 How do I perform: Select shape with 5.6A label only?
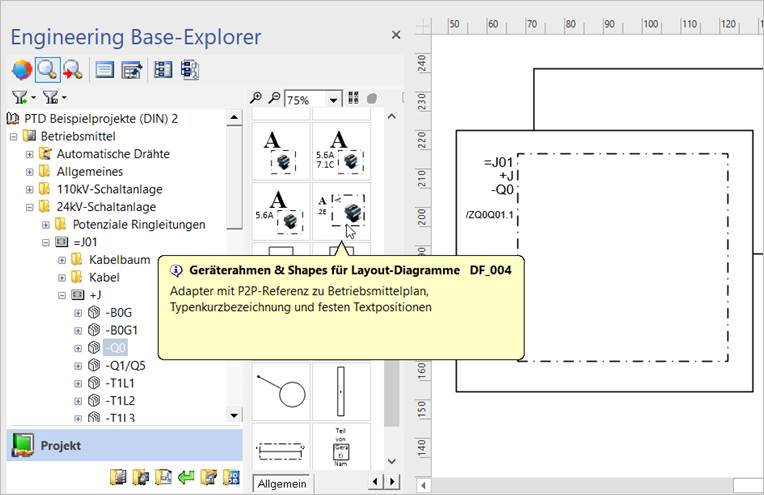pos(281,211)
